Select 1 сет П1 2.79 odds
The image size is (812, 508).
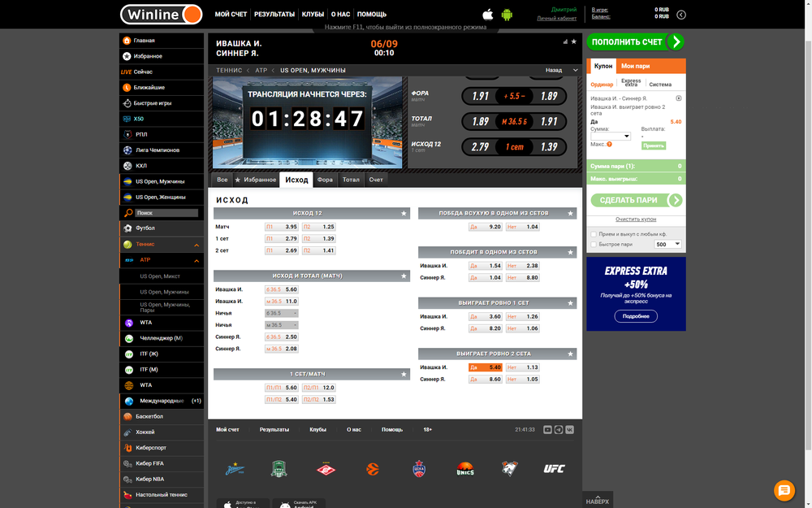(x=282, y=239)
